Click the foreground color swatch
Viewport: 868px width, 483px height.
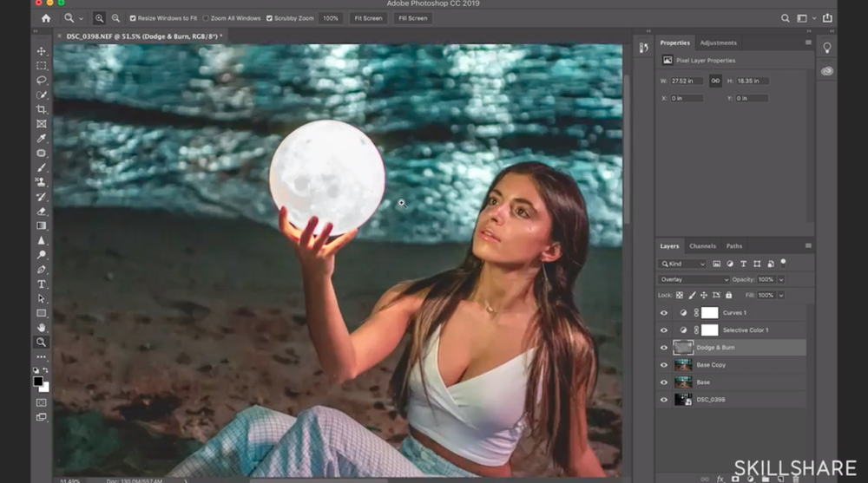(38, 382)
